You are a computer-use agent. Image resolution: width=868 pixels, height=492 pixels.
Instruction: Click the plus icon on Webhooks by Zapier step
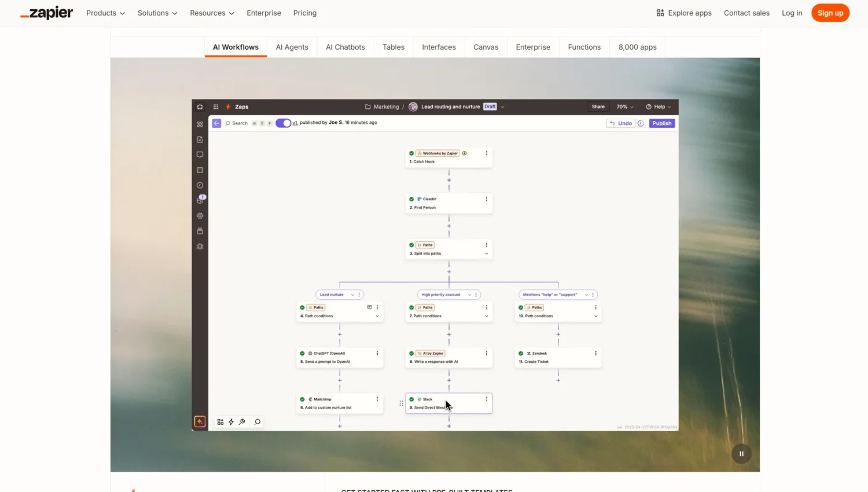click(x=464, y=153)
